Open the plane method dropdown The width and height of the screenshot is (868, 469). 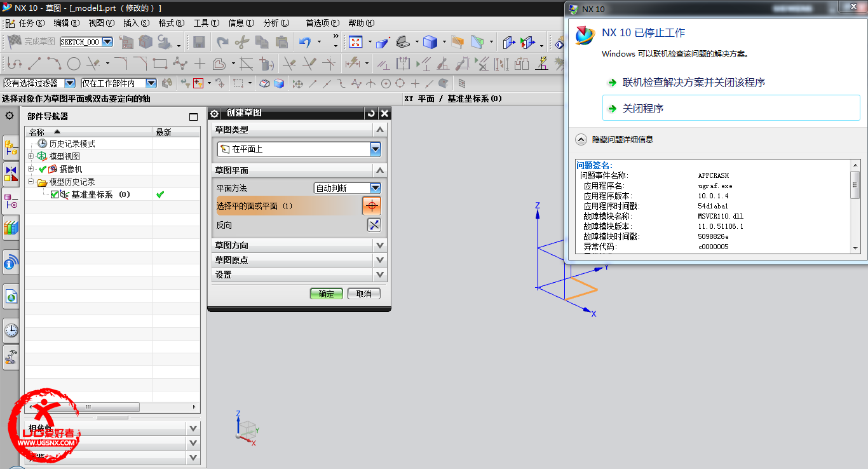tap(376, 188)
